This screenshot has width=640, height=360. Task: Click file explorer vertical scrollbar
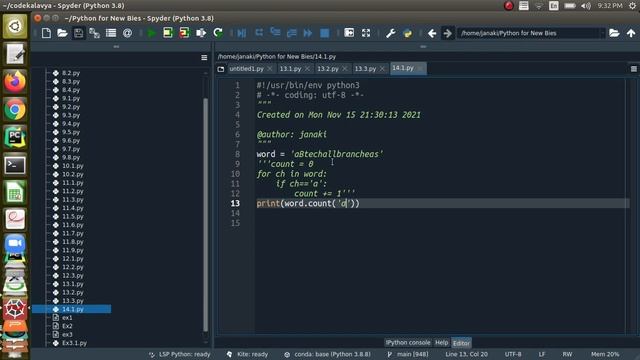point(206,214)
